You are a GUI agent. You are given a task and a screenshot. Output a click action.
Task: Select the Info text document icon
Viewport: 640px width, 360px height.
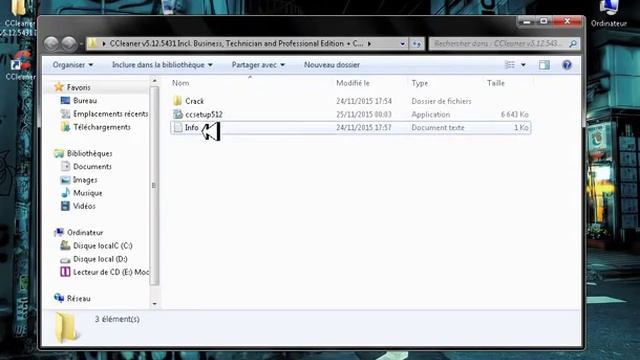pyautogui.click(x=178, y=127)
